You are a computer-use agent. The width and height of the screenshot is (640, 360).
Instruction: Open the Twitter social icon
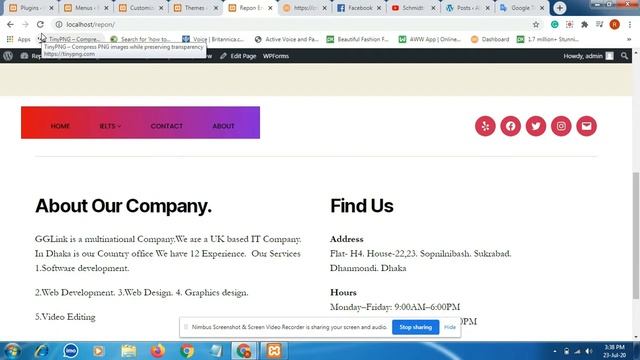coord(536,126)
